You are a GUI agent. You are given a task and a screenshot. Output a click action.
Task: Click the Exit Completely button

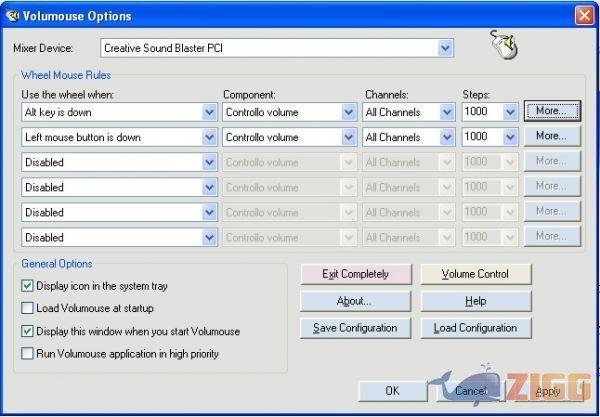[x=356, y=274]
